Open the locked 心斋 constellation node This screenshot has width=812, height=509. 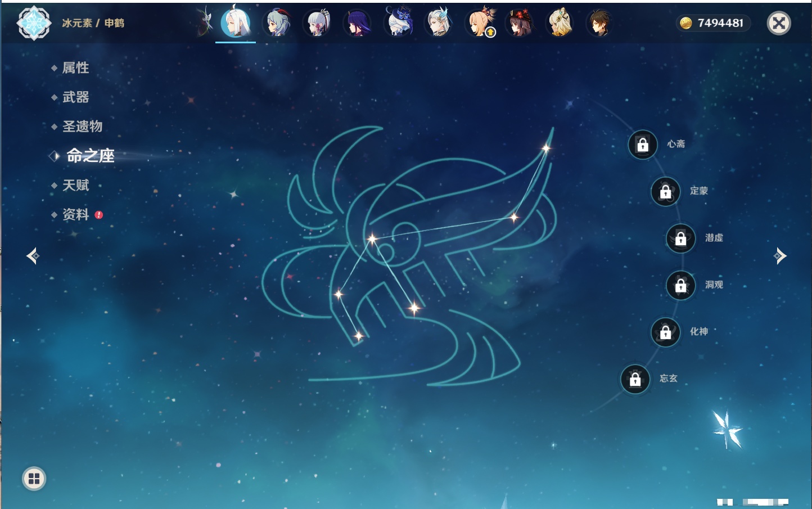[643, 145]
